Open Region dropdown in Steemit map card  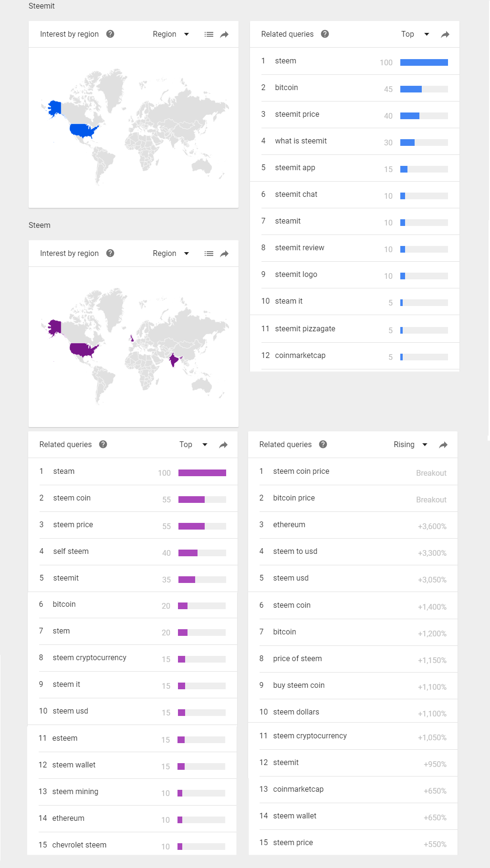[171, 34]
